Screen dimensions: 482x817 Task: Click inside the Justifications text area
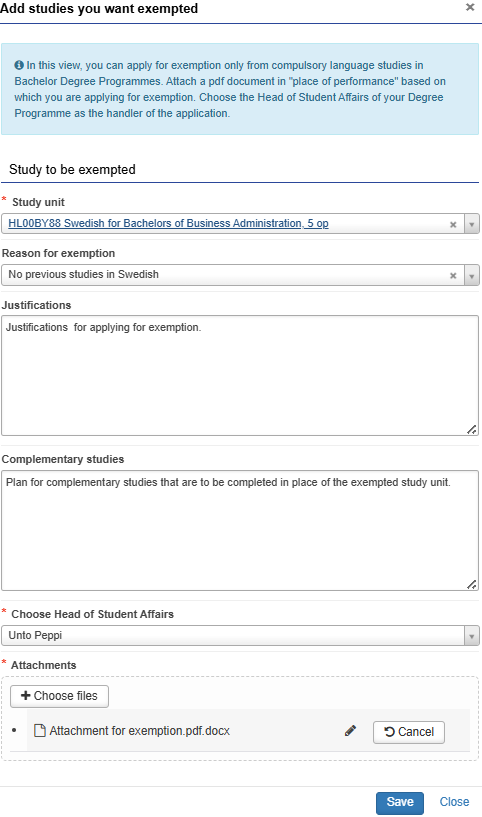pos(240,375)
